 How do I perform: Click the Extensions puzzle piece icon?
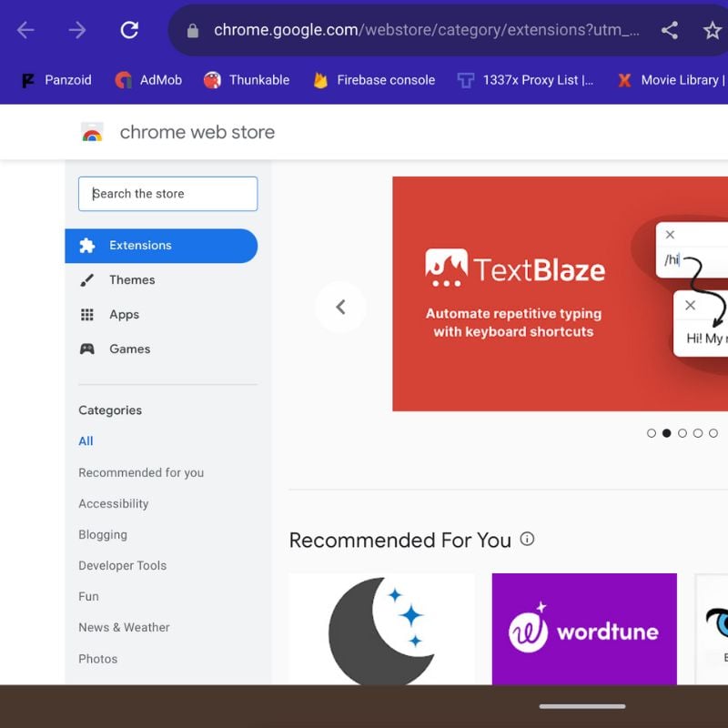[86, 246]
